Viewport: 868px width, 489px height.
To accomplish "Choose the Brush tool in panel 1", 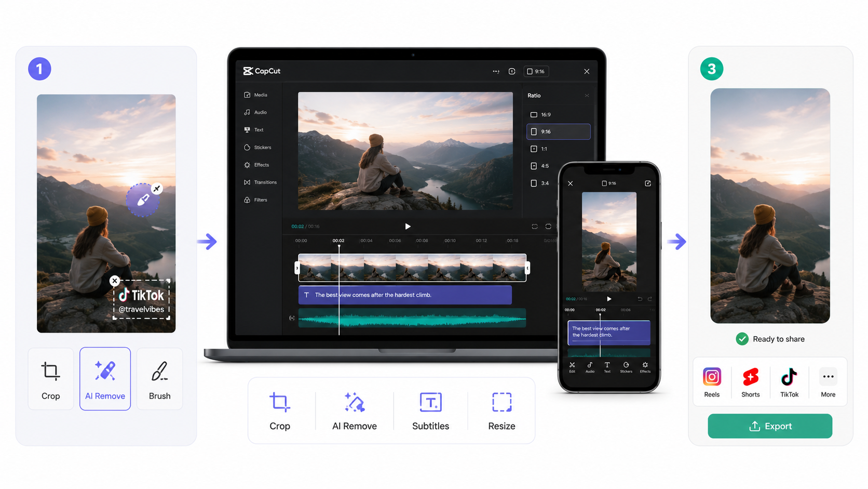I will [159, 379].
